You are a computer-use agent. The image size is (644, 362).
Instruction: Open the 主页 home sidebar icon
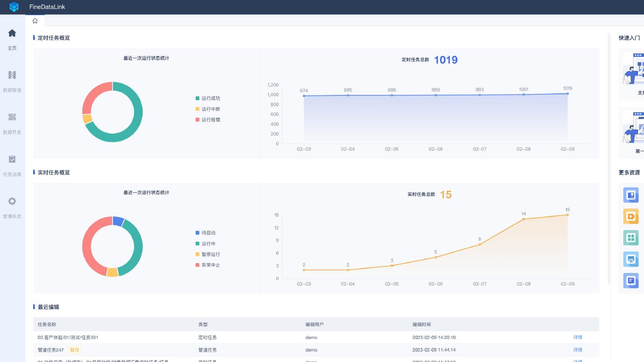click(12, 33)
